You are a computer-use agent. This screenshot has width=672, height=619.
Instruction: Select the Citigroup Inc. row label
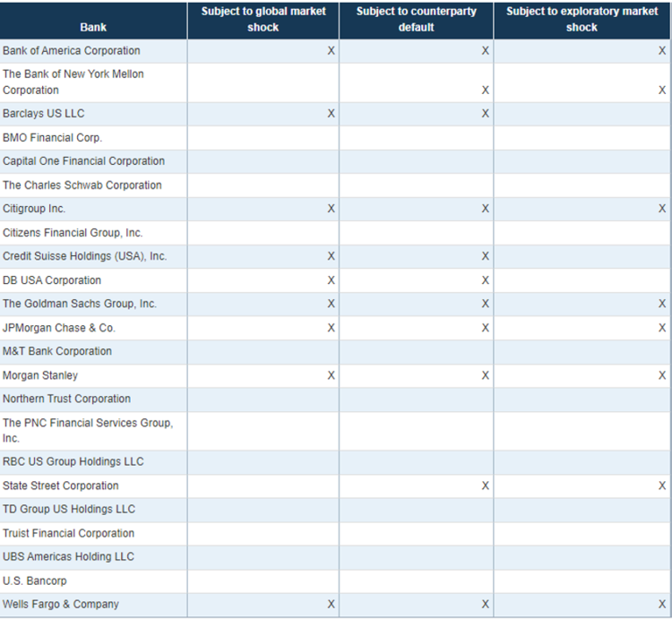point(34,209)
